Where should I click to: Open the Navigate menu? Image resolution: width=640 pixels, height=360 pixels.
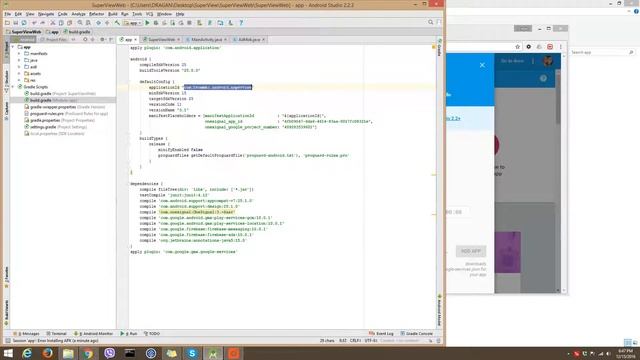(x=46, y=14)
